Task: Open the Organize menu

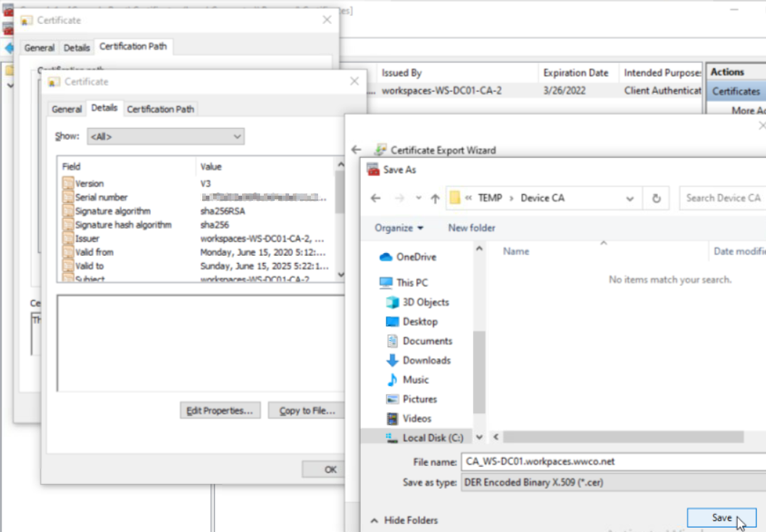Action: point(399,228)
